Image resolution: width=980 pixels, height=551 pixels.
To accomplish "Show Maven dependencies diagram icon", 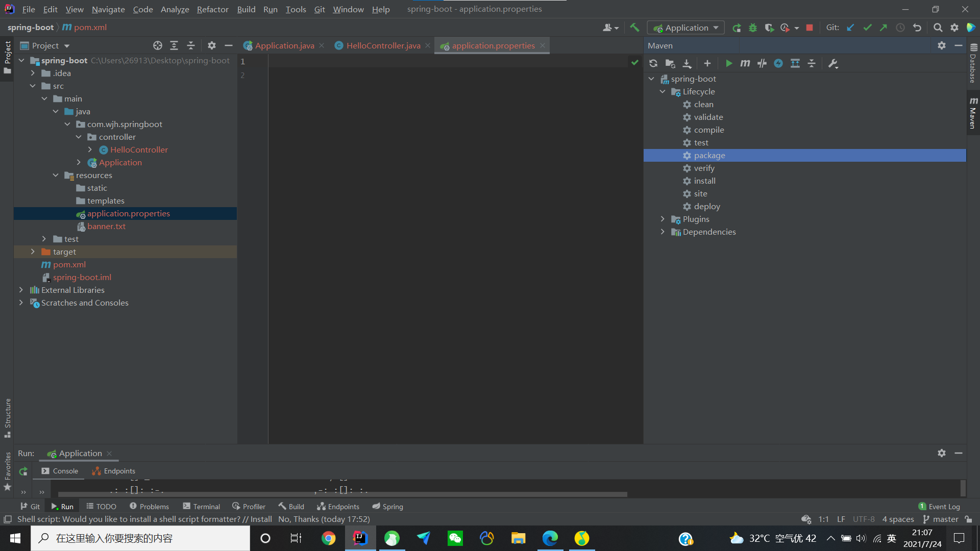I will pos(795,63).
